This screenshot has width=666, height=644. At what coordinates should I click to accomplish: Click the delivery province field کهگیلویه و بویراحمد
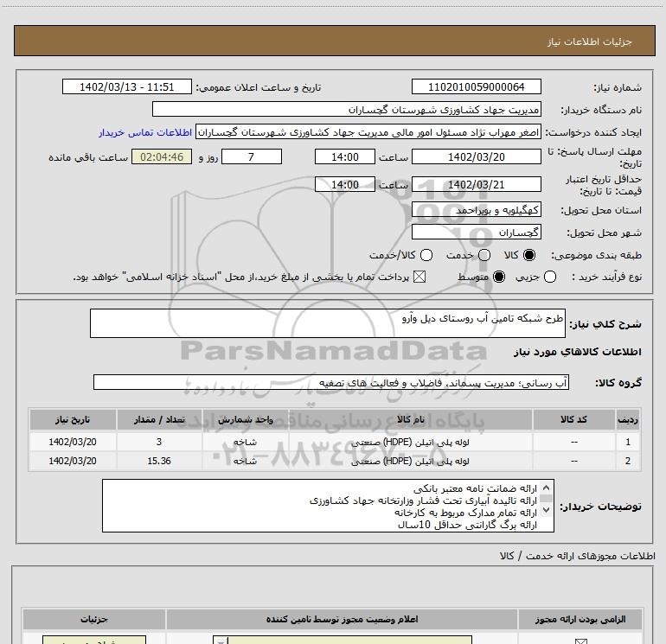[476, 210]
